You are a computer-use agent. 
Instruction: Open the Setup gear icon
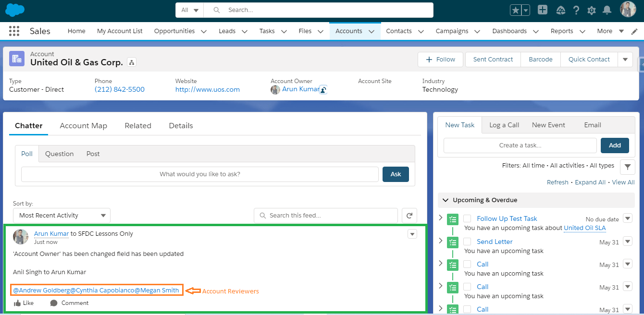click(x=592, y=10)
